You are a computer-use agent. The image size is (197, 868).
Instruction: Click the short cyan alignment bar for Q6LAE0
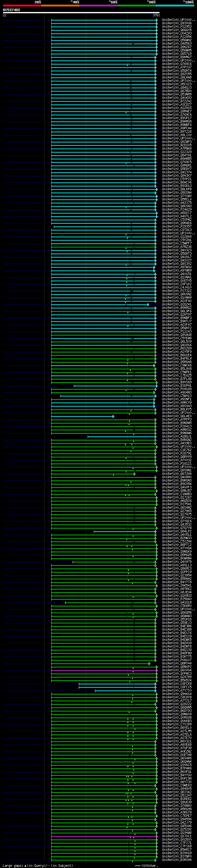coord(83,417)
